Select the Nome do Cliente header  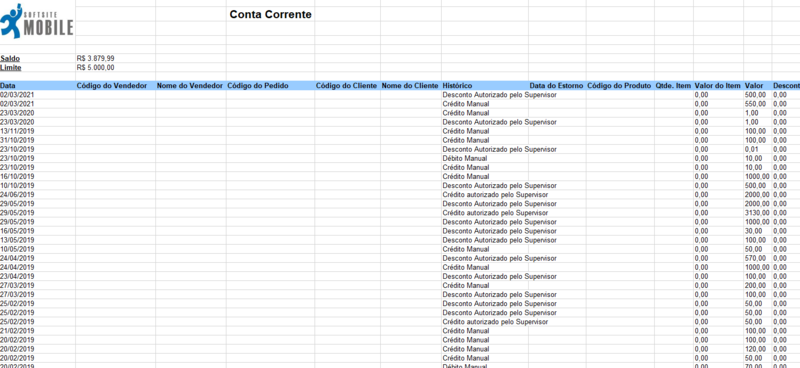(x=411, y=86)
